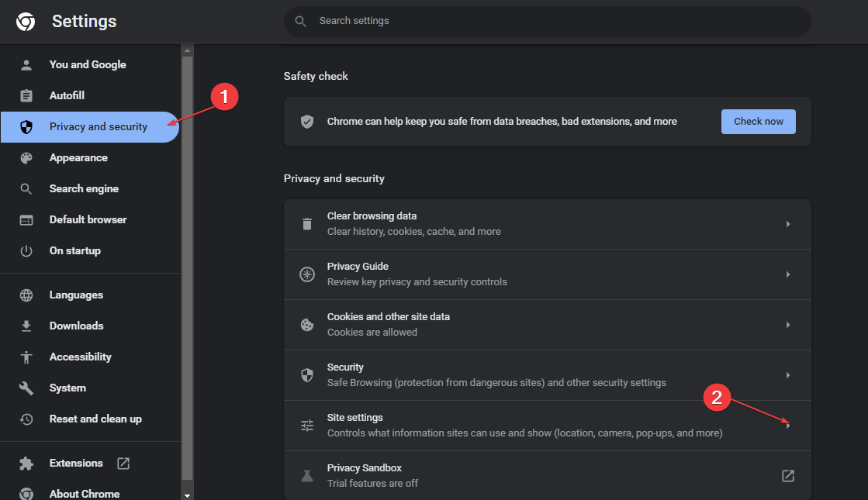Click the Accessibility person icon

[x=26, y=357]
